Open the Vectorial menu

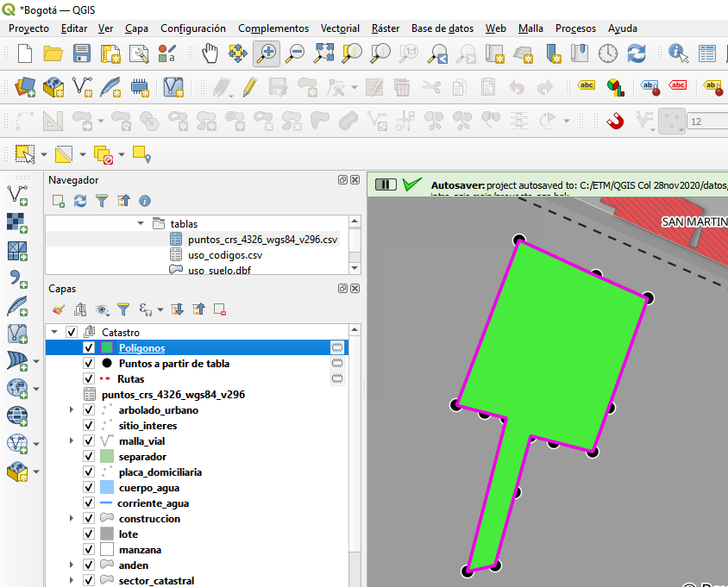[x=340, y=28]
